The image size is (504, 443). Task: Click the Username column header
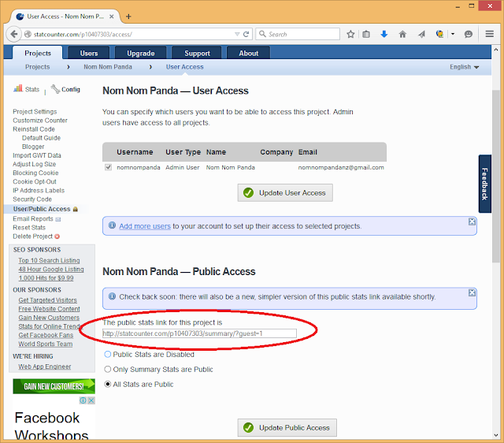pyautogui.click(x=135, y=152)
